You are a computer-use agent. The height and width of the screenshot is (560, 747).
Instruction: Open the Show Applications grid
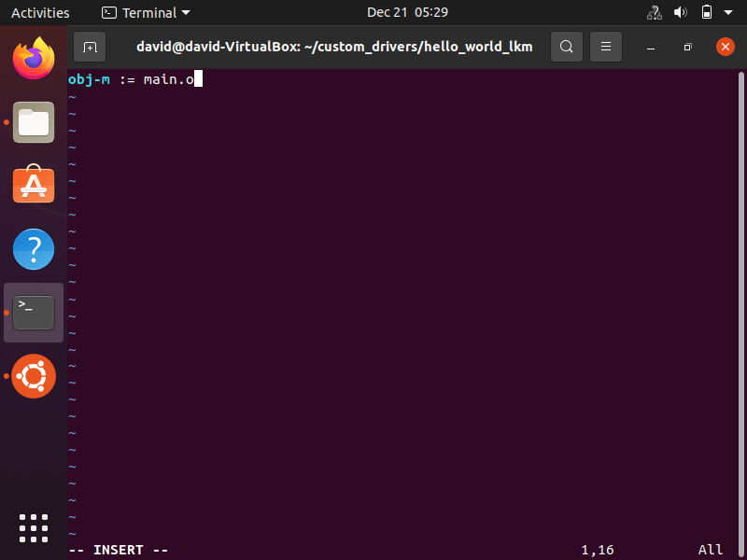(34, 528)
